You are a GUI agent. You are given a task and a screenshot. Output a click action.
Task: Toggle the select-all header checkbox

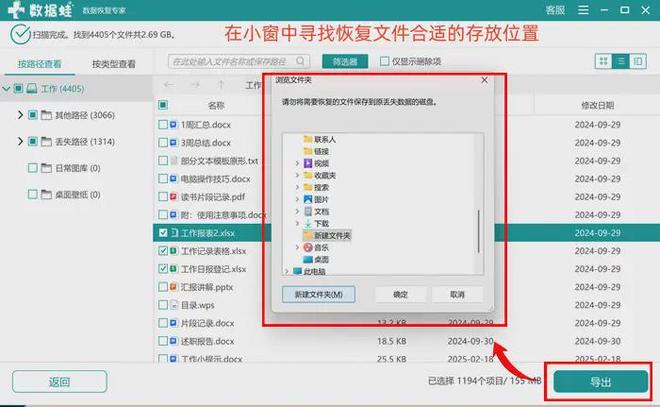point(163,105)
